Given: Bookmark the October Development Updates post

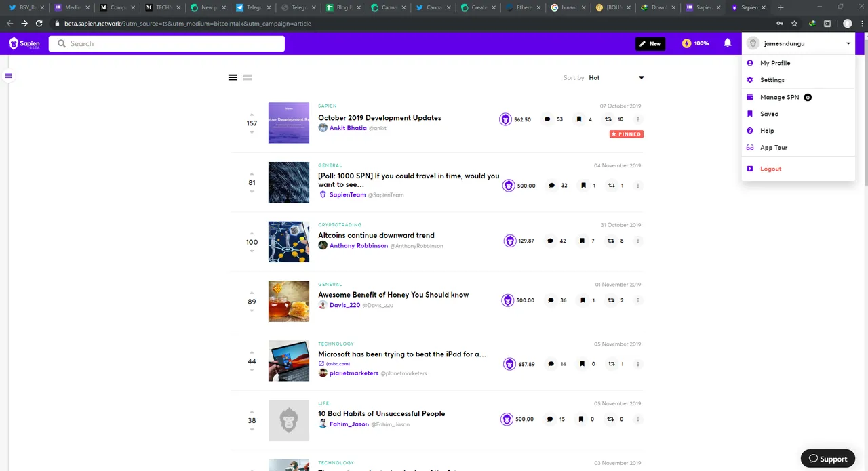Looking at the screenshot, I should (x=579, y=119).
